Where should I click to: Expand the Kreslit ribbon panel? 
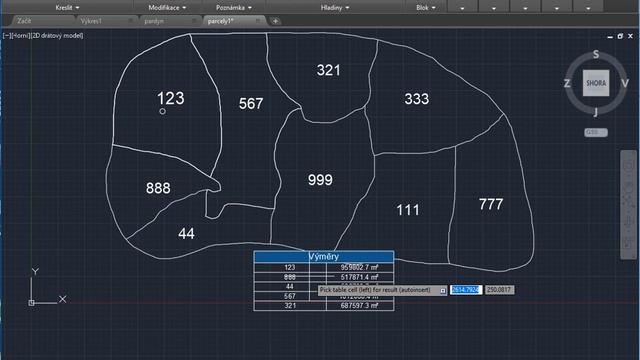click(x=67, y=7)
